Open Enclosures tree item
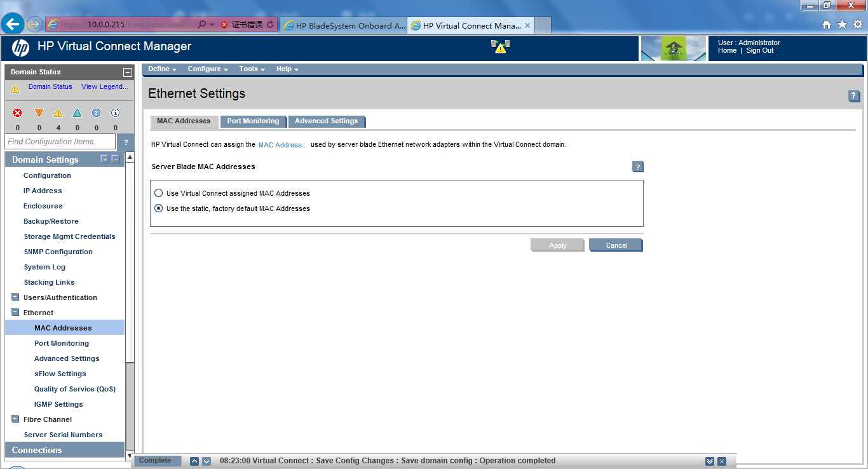This screenshot has height=469, width=868. (43, 206)
